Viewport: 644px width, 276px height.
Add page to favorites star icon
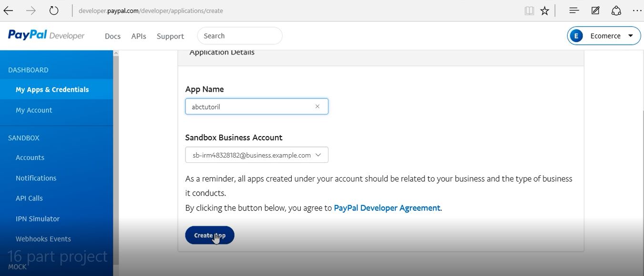click(x=545, y=11)
